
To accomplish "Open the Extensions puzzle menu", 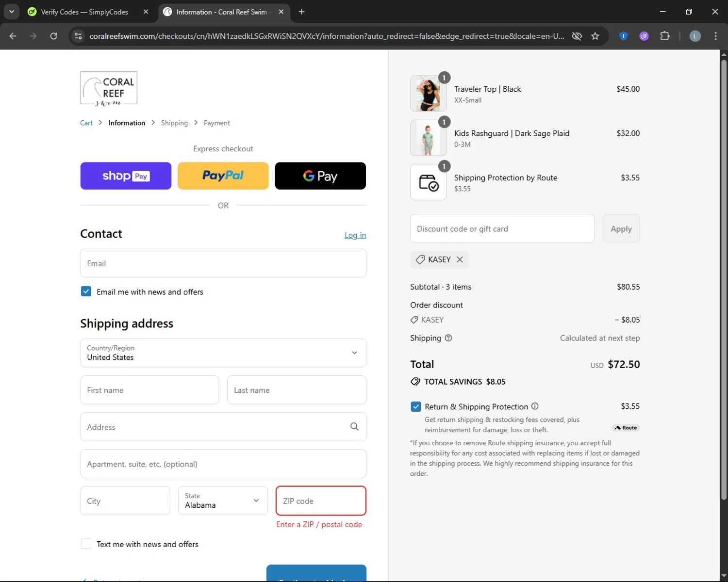I will click(x=664, y=36).
